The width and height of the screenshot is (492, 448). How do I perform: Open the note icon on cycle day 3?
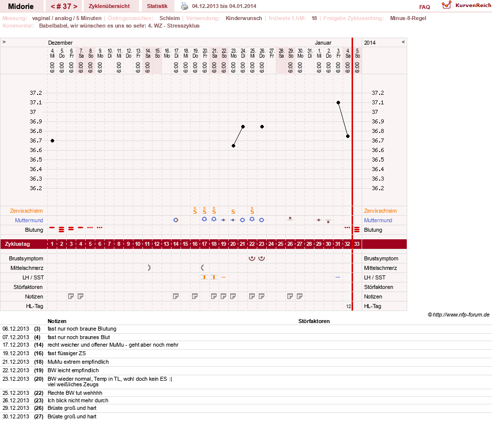(x=71, y=296)
